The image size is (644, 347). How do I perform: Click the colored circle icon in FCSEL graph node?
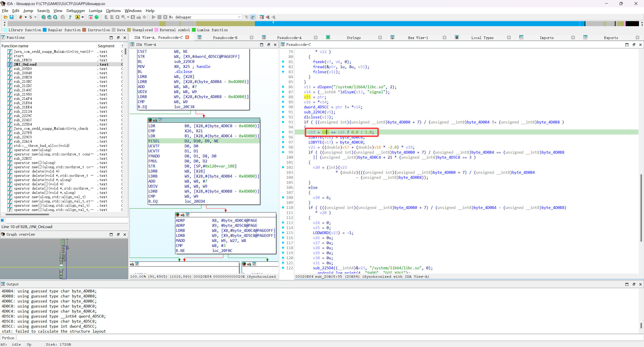point(150,120)
